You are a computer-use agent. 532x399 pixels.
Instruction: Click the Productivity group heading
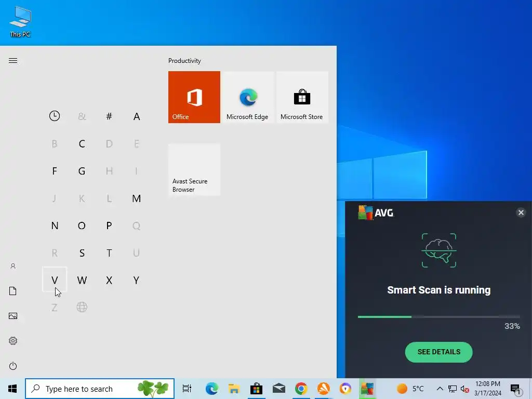tap(184, 61)
